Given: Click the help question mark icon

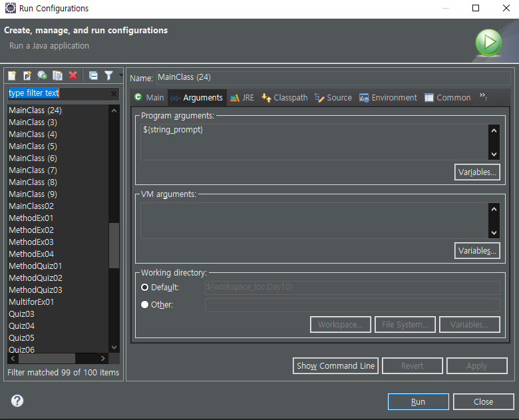Looking at the screenshot, I should (17, 401).
